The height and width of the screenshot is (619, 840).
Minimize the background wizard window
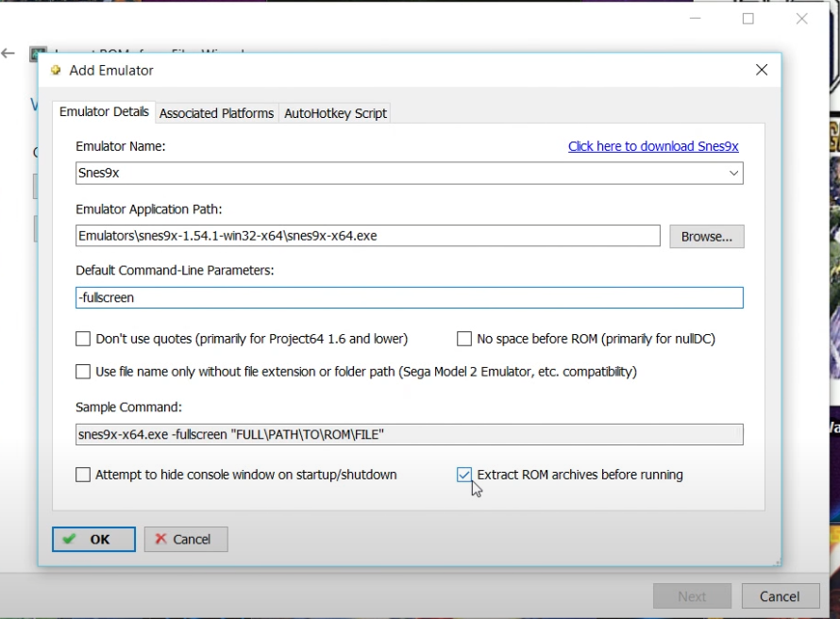coord(696,19)
